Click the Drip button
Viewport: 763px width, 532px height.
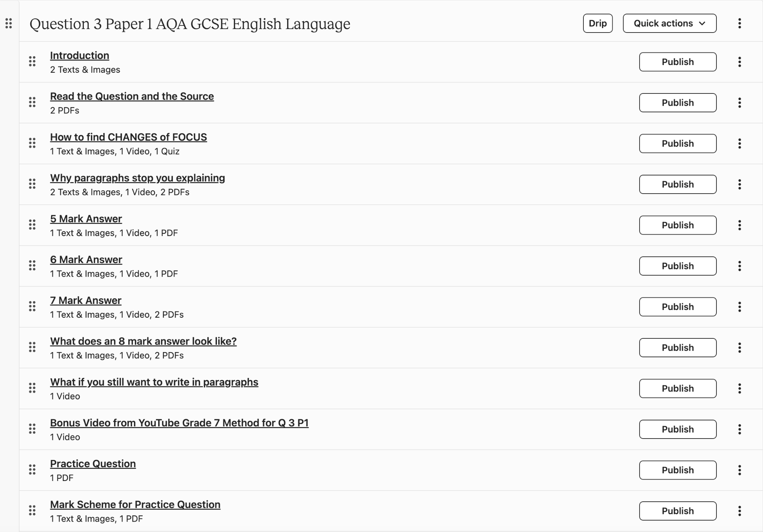tap(597, 23)
